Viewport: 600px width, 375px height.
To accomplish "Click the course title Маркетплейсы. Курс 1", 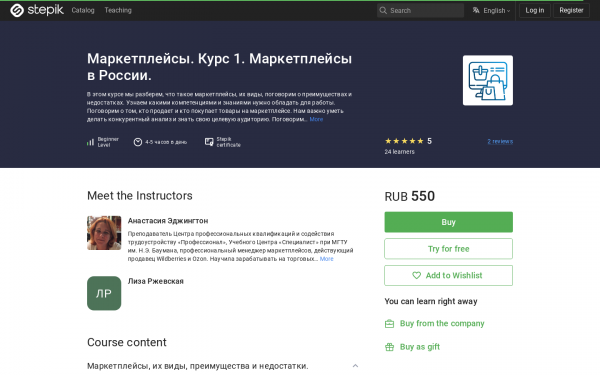I will (x=219, y=67).
